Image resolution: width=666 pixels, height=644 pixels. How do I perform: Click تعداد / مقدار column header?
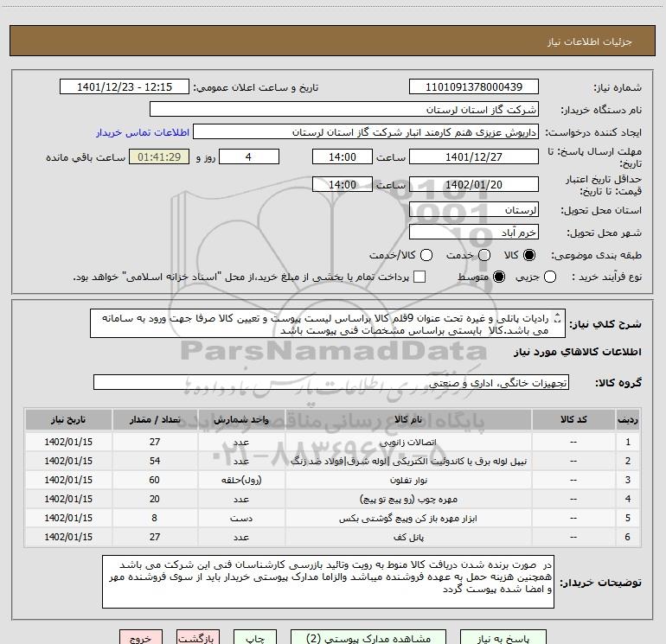pyautogui.click(x=155, y=420)
